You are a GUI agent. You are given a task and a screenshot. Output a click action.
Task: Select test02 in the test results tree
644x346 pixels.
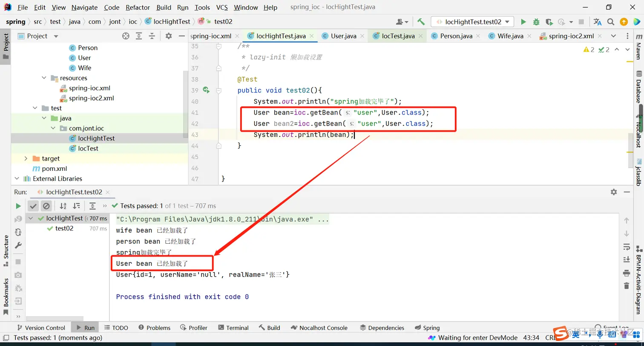click(x=64, y=228)
